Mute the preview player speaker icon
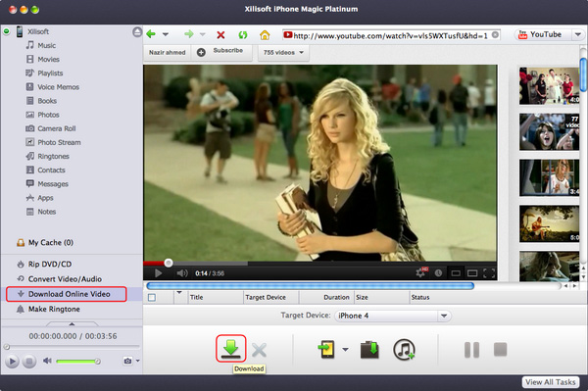This screenshot has width=588, height=391. coord(47,361)
